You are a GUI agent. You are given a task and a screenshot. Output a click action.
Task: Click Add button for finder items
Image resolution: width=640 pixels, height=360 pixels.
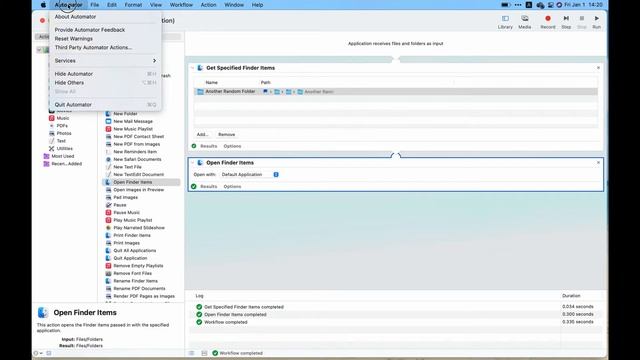pyautogui.click(x=202, y=134)
